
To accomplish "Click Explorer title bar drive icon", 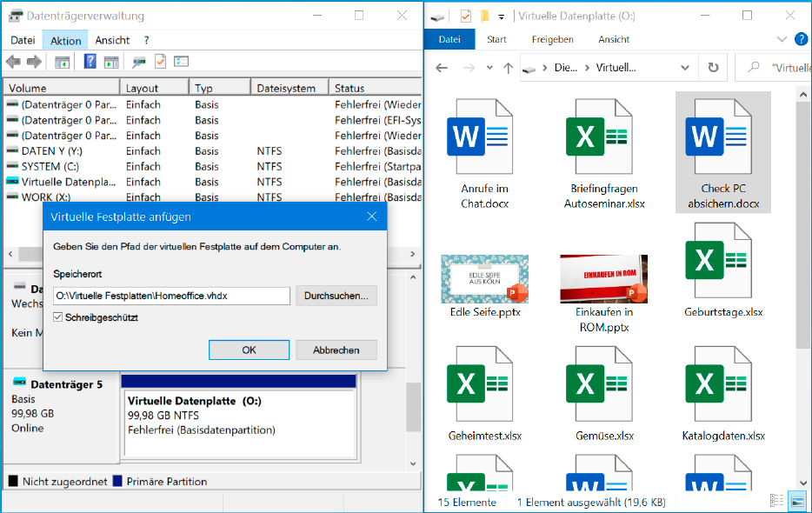I will coord(437,17).
